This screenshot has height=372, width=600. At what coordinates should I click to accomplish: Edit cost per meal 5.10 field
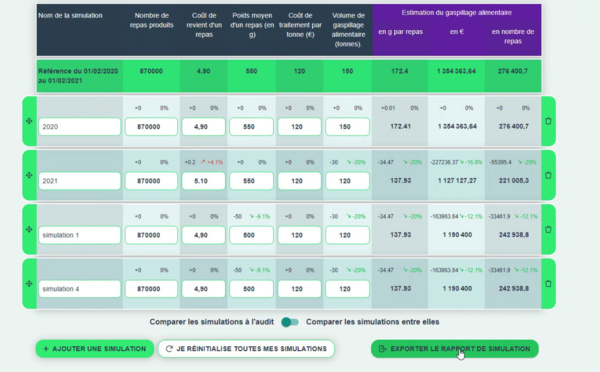(x=203, y=181)
